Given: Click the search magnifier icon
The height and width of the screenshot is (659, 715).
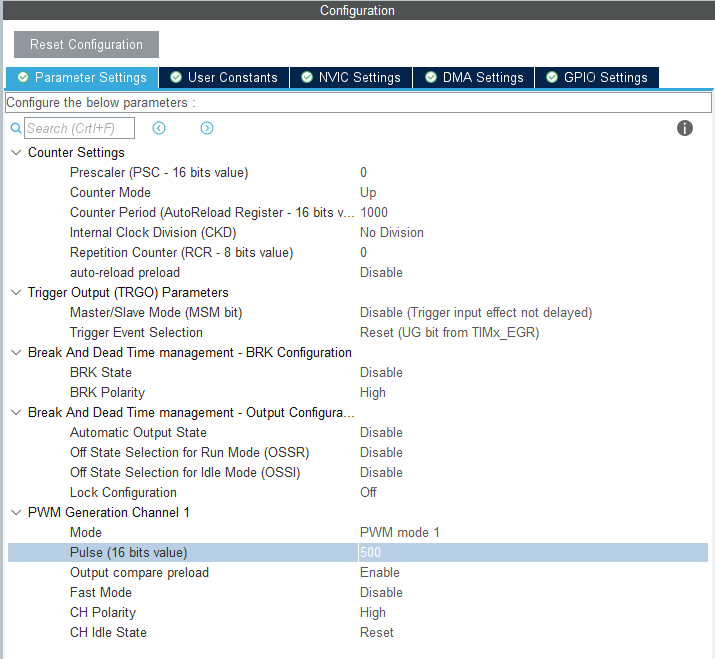Looking at the screenshot, I should click(x=16, y=128).
